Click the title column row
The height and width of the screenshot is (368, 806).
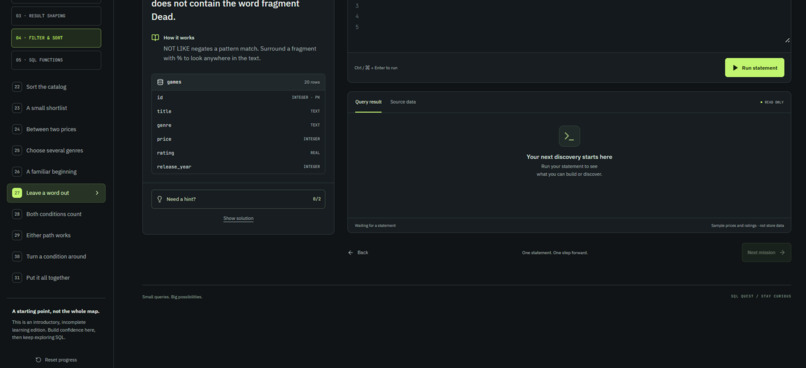click(238, 111)
